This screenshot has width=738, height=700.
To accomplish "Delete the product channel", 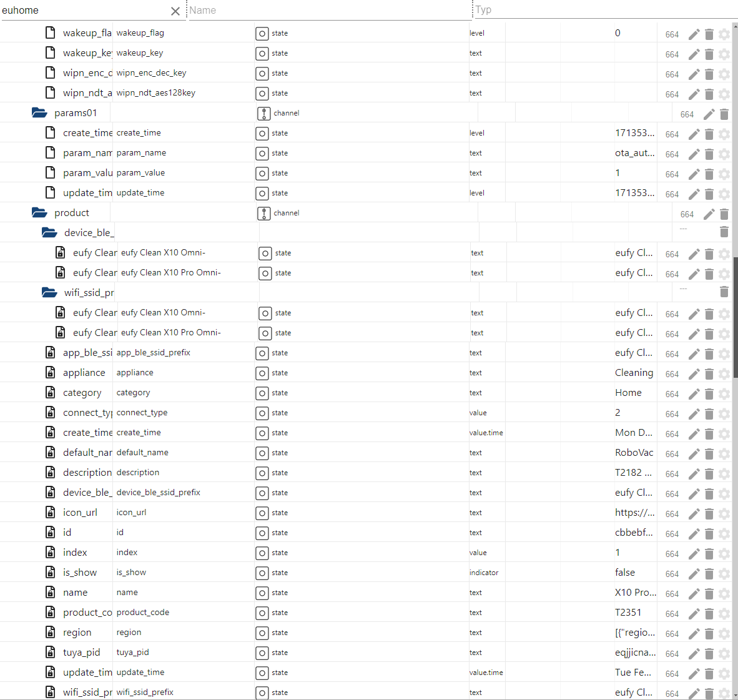I will 724,215.
